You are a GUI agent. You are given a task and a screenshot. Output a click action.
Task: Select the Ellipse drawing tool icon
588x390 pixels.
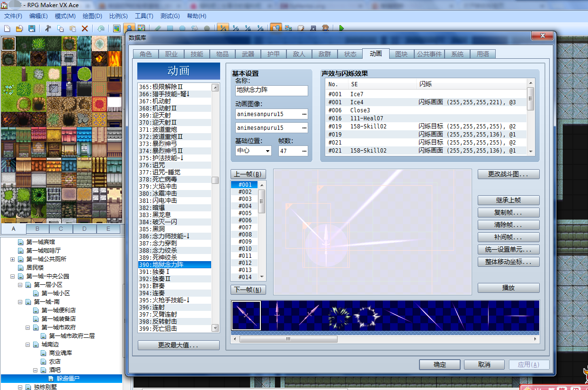click(182, 28)
